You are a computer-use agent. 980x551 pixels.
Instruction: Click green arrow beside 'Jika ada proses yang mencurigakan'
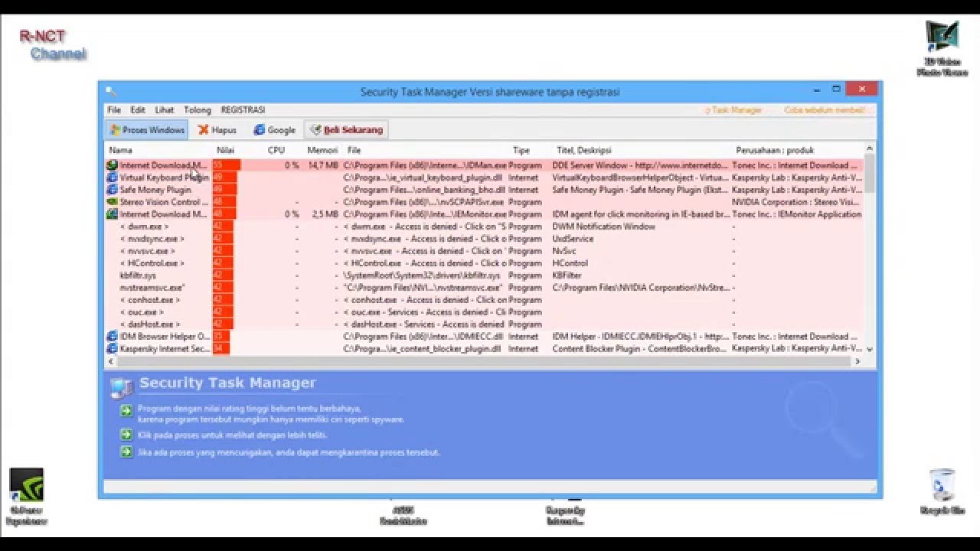point(126,452)
